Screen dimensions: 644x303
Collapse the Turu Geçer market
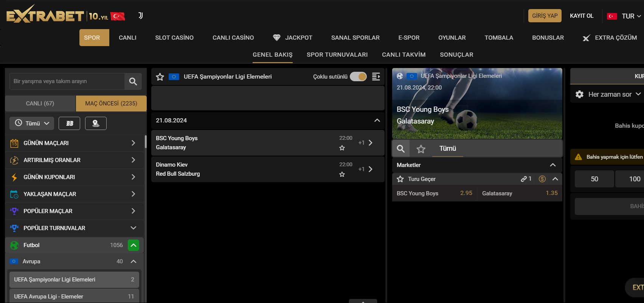pyautogui.click(x=555, y=179)
